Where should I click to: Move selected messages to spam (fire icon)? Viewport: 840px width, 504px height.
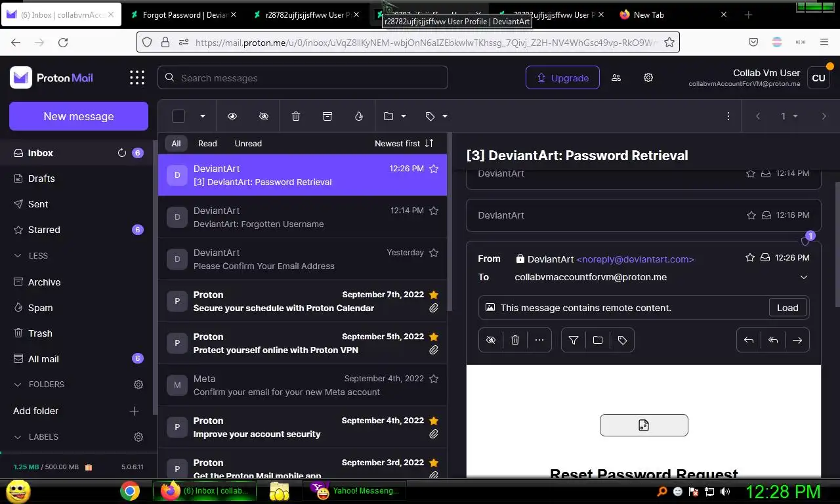click(x=359, y=116)
